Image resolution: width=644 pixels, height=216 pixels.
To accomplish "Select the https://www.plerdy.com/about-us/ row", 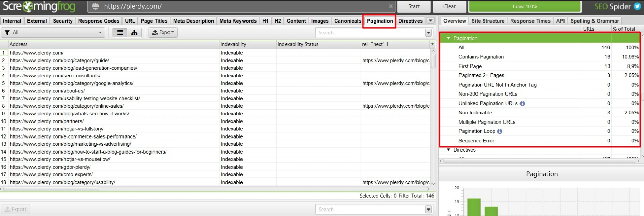I will [215, 91].
